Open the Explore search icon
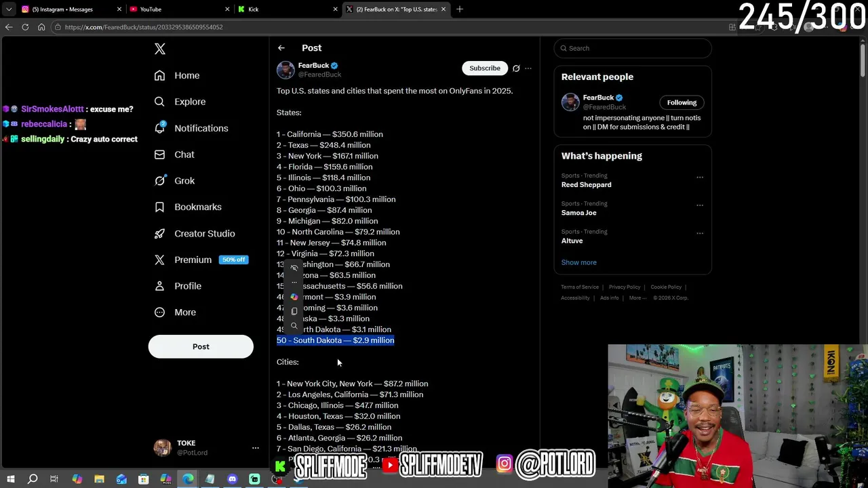 [159, 102]
